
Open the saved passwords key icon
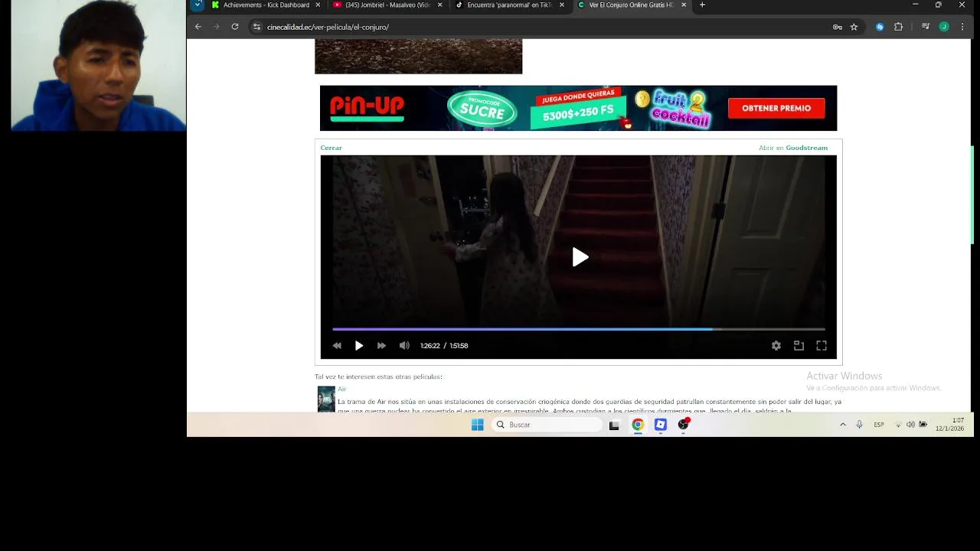[x=838, y=27]
